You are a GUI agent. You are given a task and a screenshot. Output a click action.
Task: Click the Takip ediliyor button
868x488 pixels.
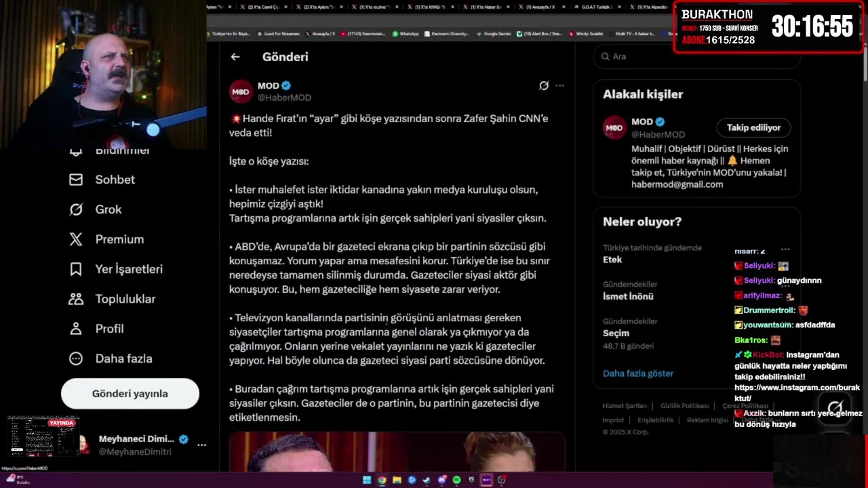click(753, 127)
